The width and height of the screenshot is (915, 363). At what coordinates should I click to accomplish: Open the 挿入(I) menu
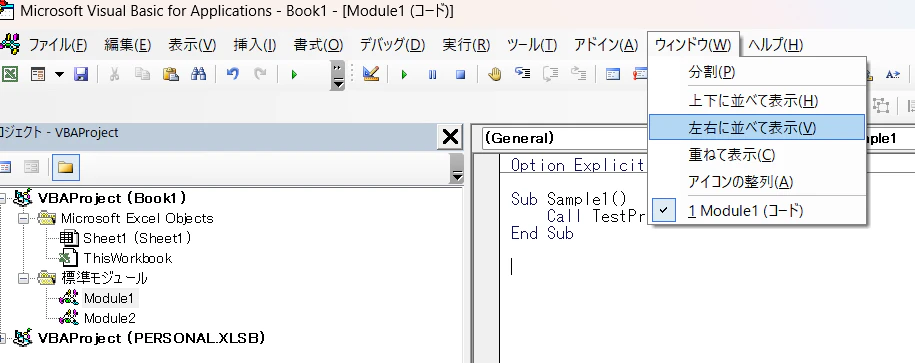[254, 45]
